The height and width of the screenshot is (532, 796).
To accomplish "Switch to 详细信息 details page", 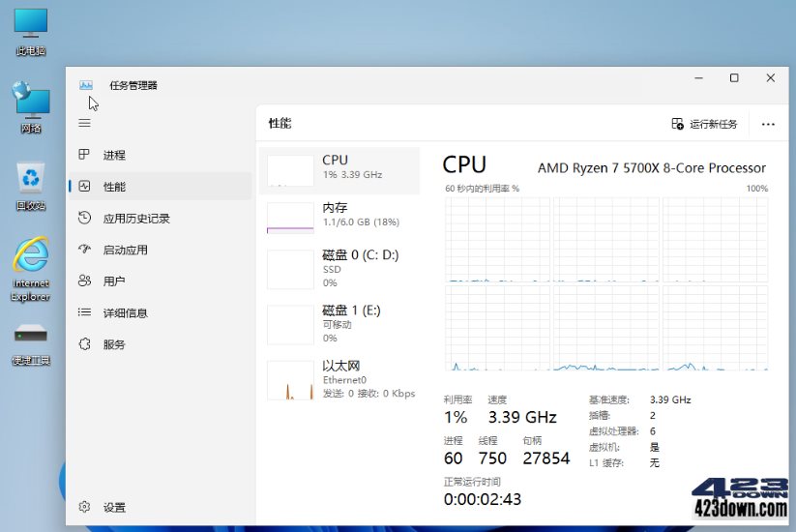I will tap(126, 312).
